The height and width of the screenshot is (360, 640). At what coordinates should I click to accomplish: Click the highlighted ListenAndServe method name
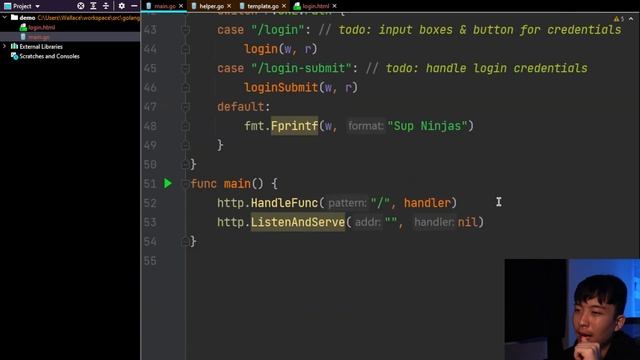pyautogui.click(x=298, y=222)
